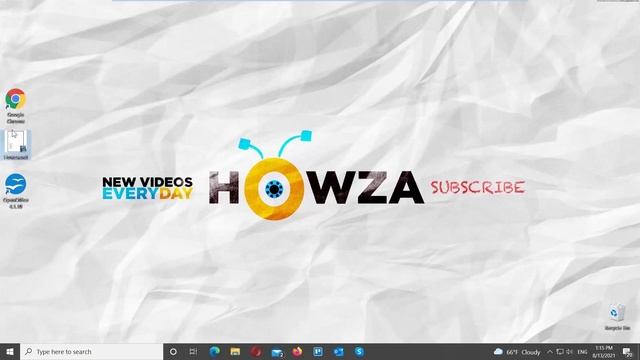This screenshot has width=640, height=360.
Task: Click the taskbar search box
Action: pyautogui.click(x=92, y=351)
